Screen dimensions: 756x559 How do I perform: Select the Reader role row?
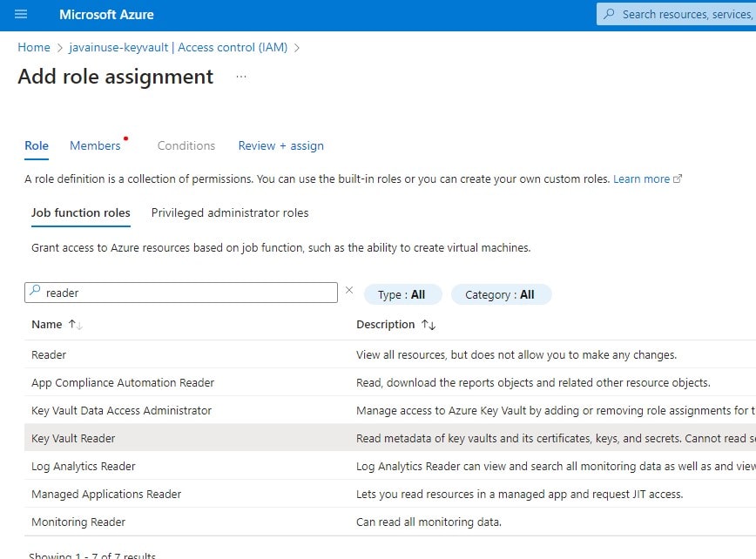coord(390,354)
